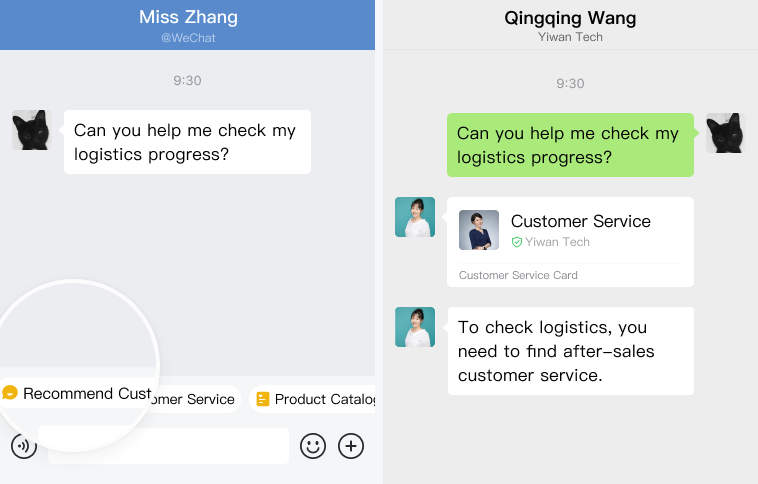Screen dimensions: 758x484
Task: Select the white logistics question message bubble
Action: pyautogui.click(x=187, y=142)
